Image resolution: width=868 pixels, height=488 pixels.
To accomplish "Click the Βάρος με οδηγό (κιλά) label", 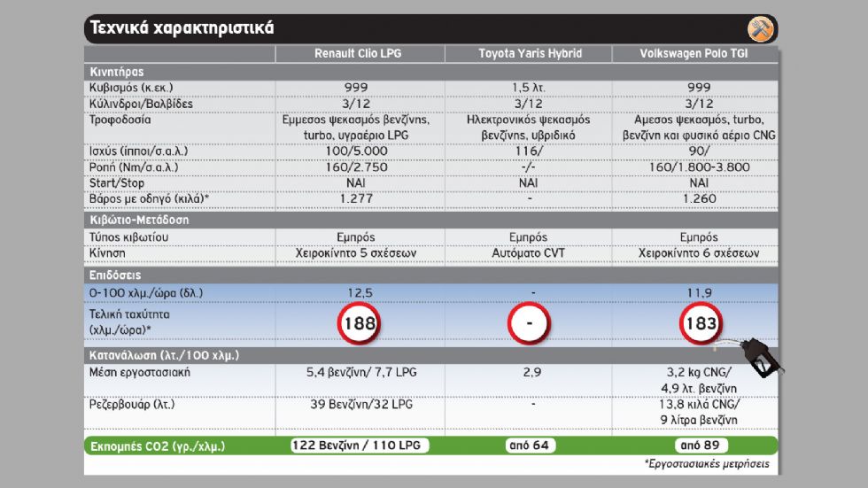I will 150,198.
